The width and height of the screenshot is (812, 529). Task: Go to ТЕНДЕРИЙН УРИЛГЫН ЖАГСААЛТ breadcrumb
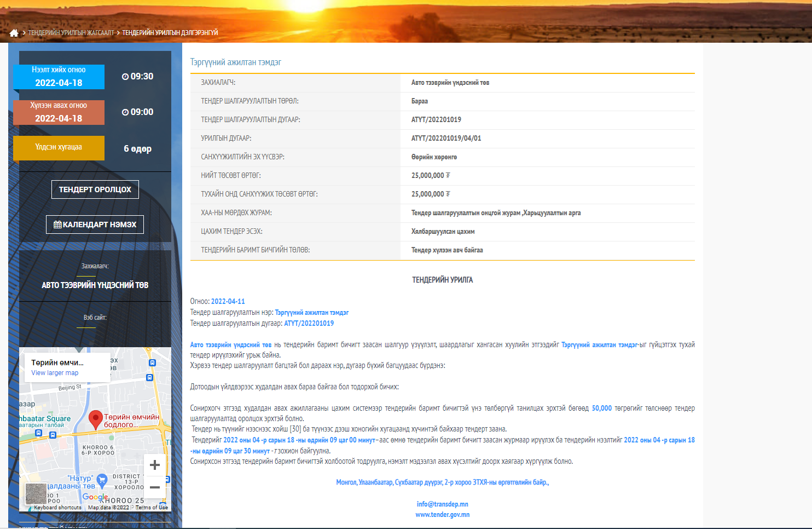(x=71, y=33)
